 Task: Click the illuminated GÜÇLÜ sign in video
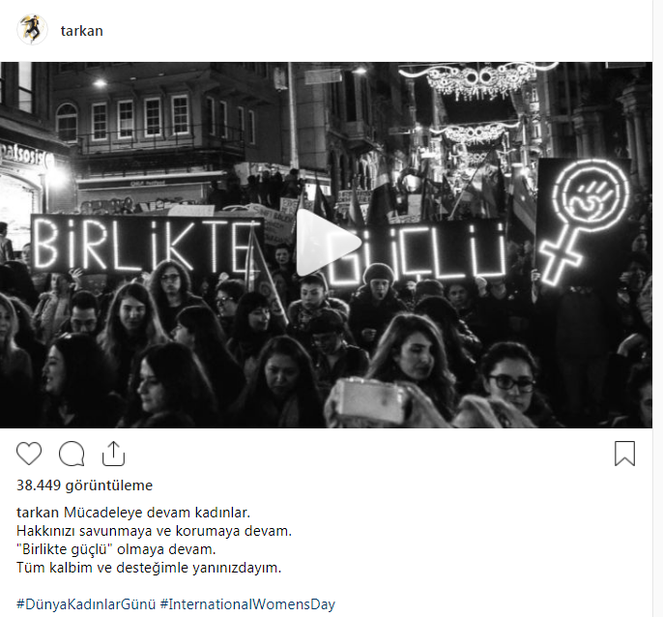click(x=416, y=253)
